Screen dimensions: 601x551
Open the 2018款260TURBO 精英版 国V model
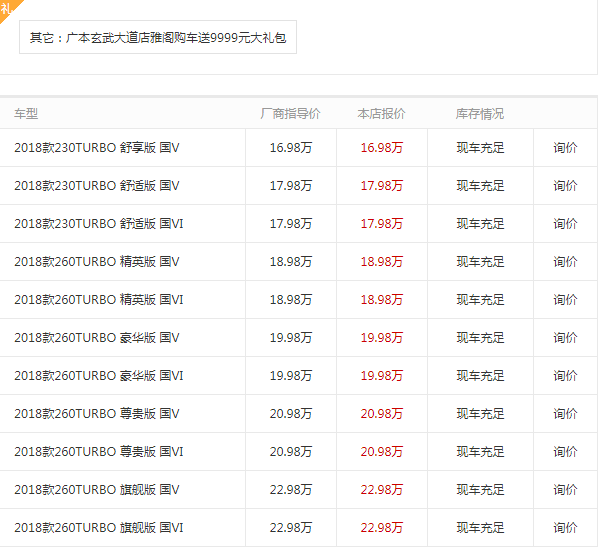tap(97, 262)
